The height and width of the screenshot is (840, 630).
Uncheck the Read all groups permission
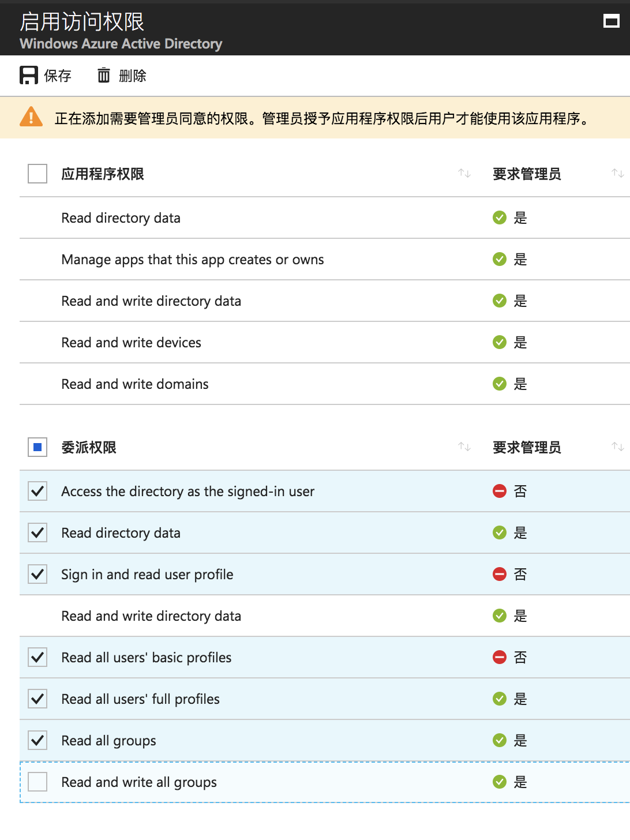pos(37,740)
